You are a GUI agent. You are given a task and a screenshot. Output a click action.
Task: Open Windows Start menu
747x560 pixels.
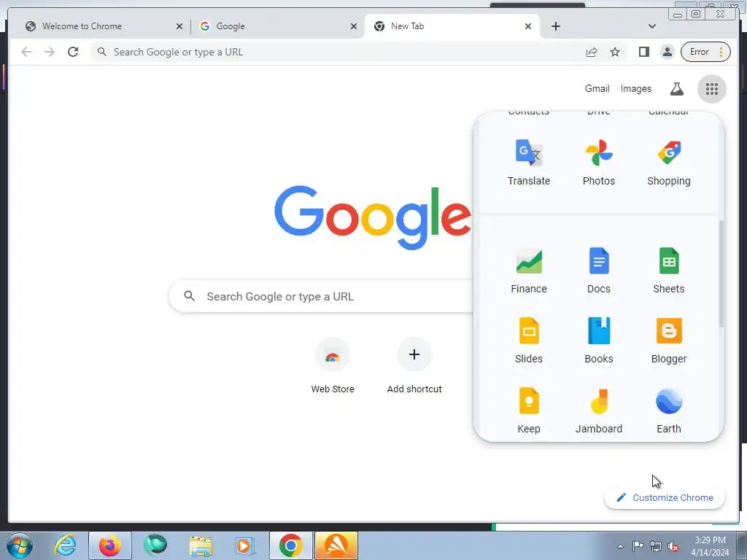coord(20,545)
